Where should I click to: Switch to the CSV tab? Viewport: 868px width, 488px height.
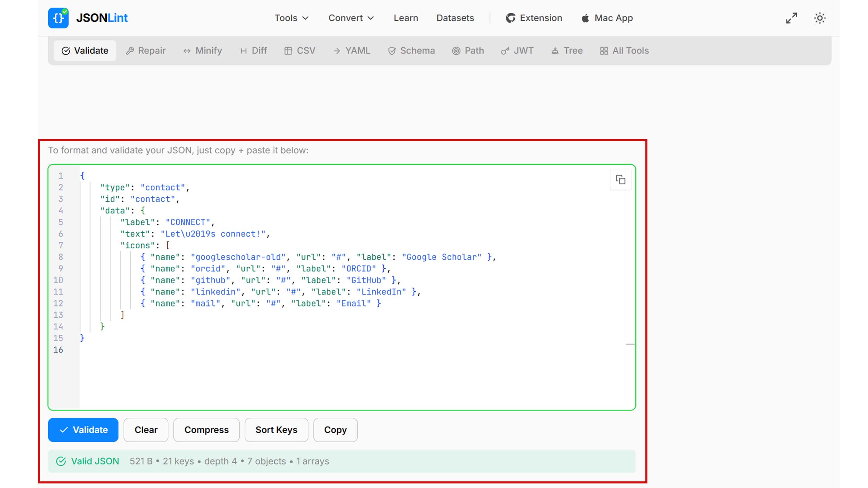click(300, 51)
